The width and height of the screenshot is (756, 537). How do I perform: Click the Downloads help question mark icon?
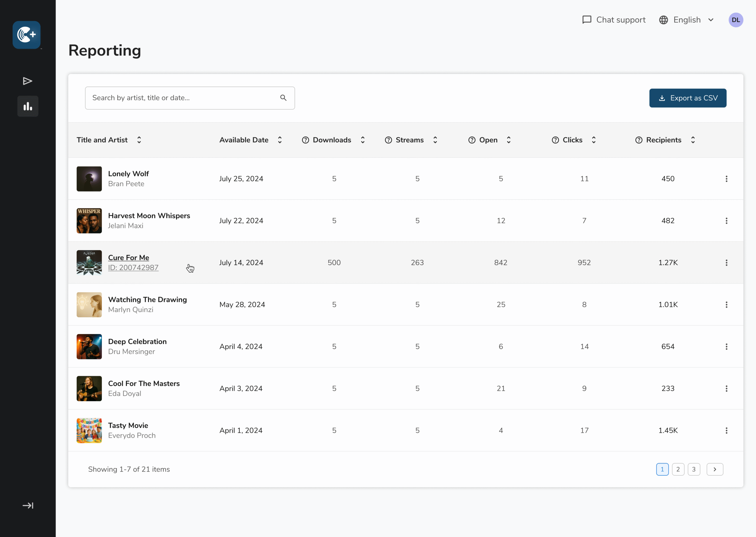tap(305, 140)
